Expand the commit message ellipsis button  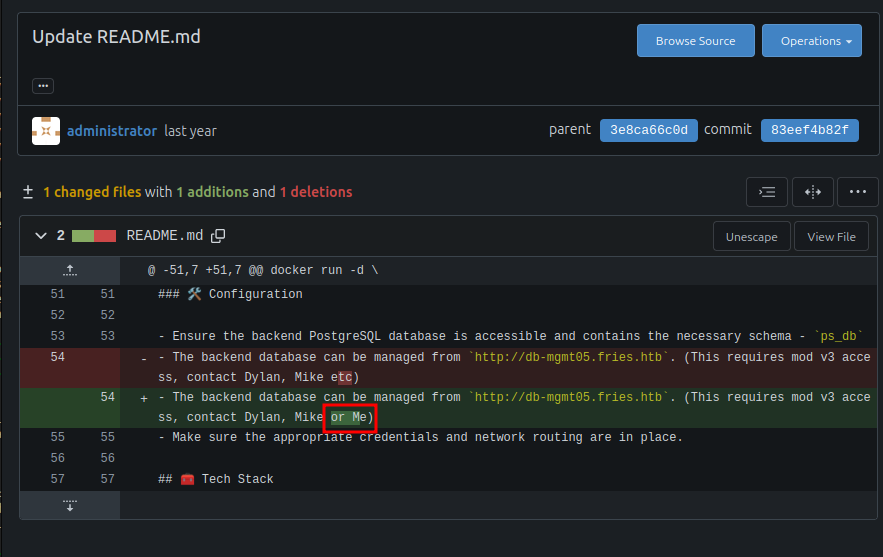43,86
